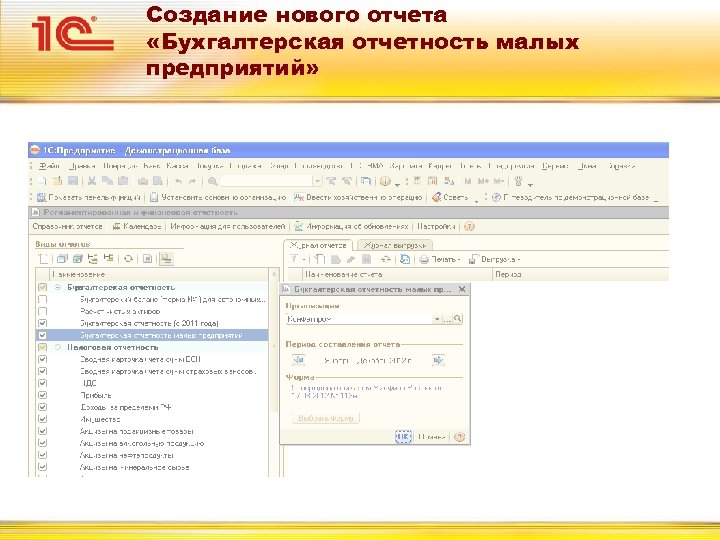Click Показать панель функций
Image resolution: width=720 pixels, height=540 pixels.
click(x=89, y=197)
